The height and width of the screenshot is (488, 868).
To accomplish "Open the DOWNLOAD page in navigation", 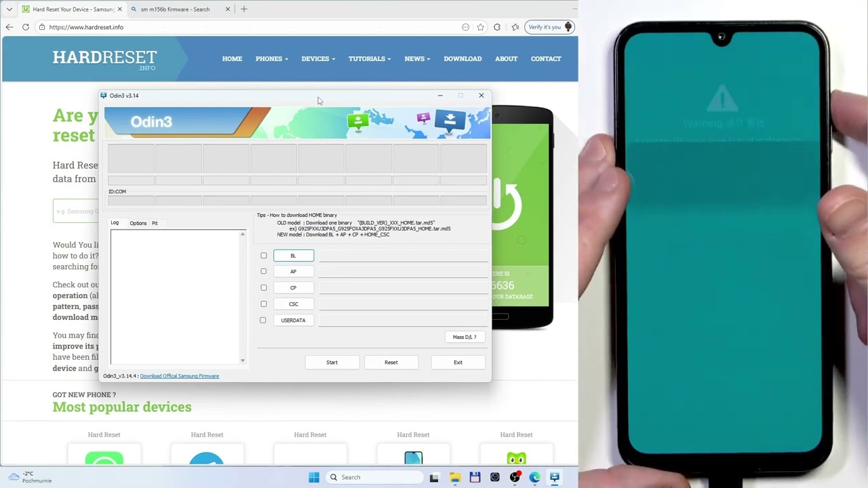I will pos(462,59).
